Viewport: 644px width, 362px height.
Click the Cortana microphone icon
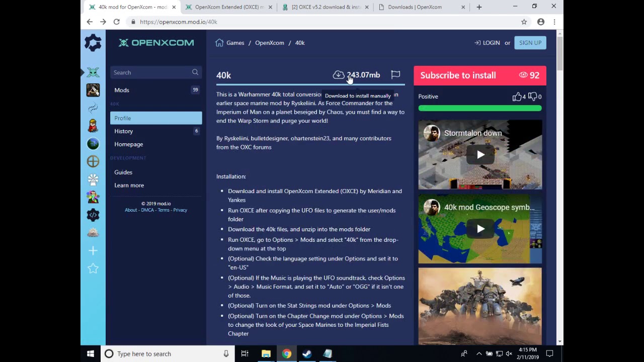tap(226, 354)
